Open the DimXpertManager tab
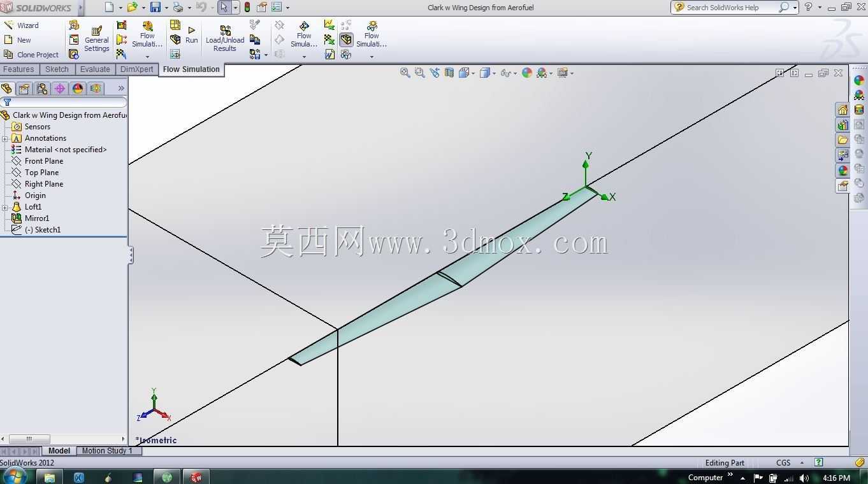Viewport: 868px width, 484px height. pos(60,89)
